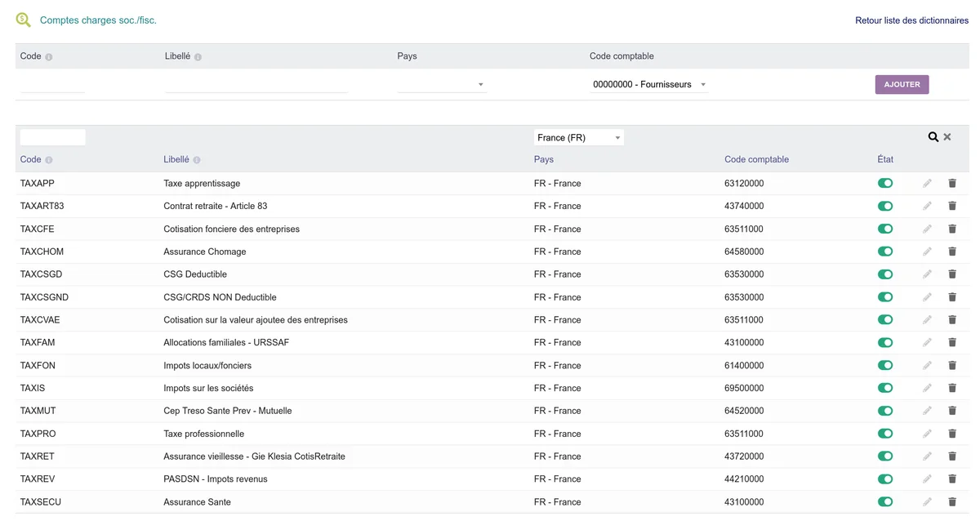Viewport: 980px width, 521px height.
Task: Sort the list by Code column header
Action: pyautogui.click(x=31, y=160)
